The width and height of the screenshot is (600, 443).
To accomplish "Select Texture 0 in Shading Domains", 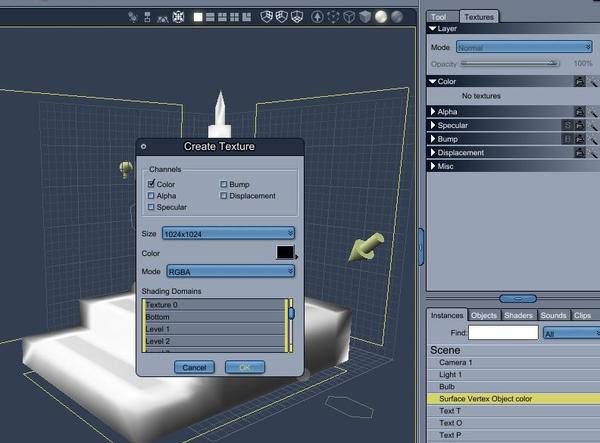I will (215, 305).
